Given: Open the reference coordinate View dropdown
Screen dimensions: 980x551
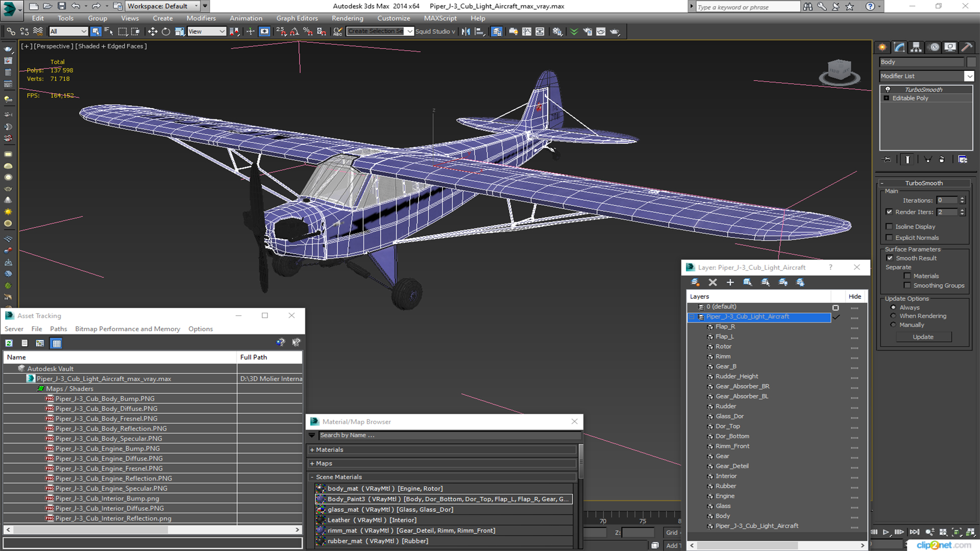Looking at the screenshot, I should pos(207,32).
